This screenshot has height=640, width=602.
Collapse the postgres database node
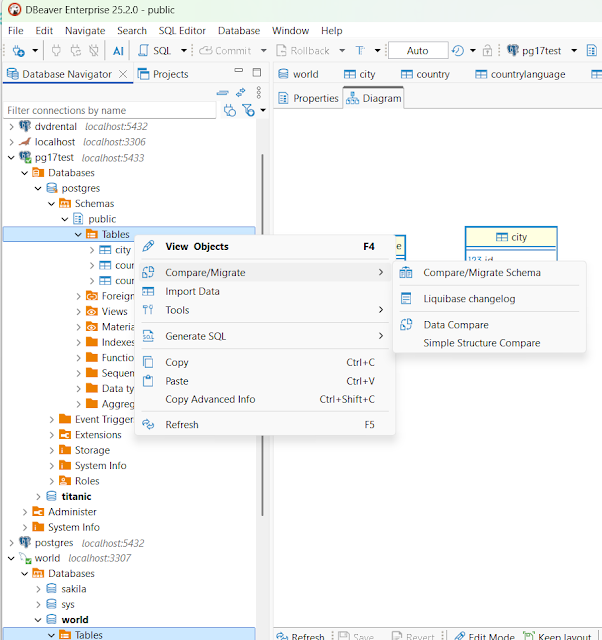coord(38,188)
